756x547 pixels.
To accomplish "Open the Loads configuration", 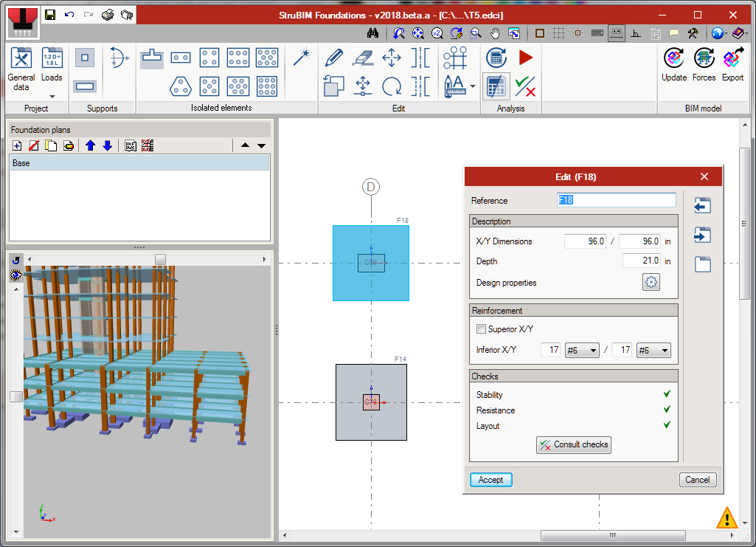I will pos(52,65).
